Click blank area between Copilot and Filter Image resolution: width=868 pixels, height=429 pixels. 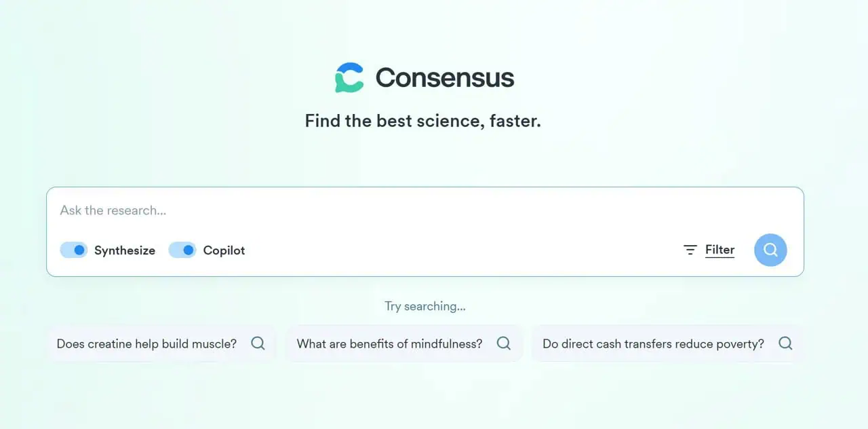tap(461, 250)
